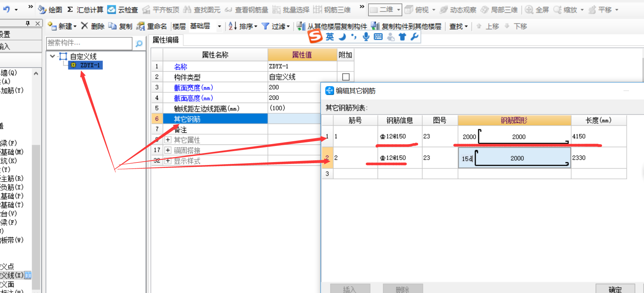Click 钢筋三维 rebar 3D icon
Image resolution: width=644 pixels, height=293 pixels.
(318, 10)
